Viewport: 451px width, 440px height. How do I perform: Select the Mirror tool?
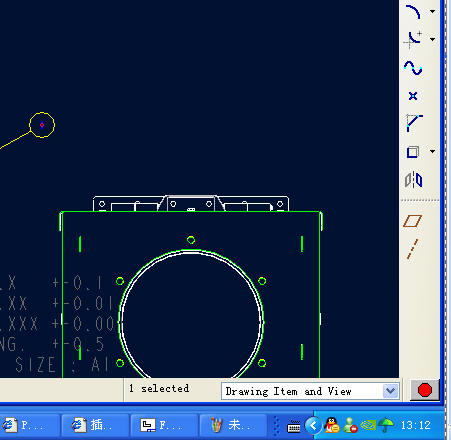pyautogui.click(x=413, y=180)
